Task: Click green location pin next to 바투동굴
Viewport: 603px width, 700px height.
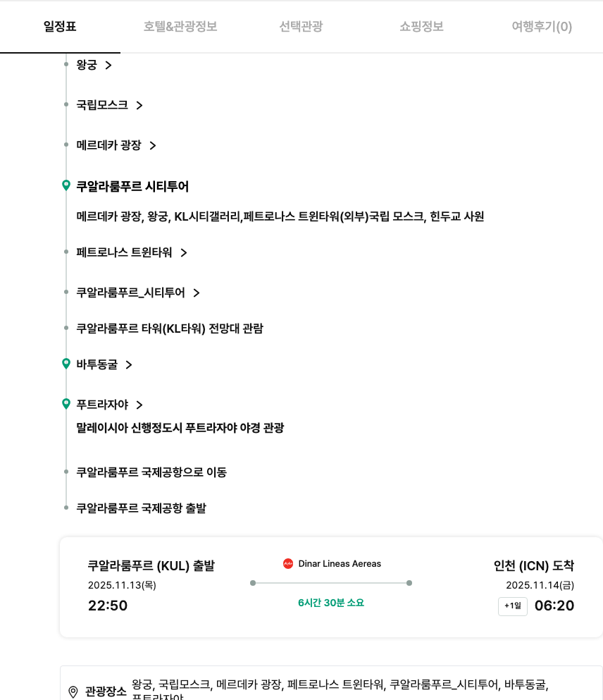Action: (66, 364)
